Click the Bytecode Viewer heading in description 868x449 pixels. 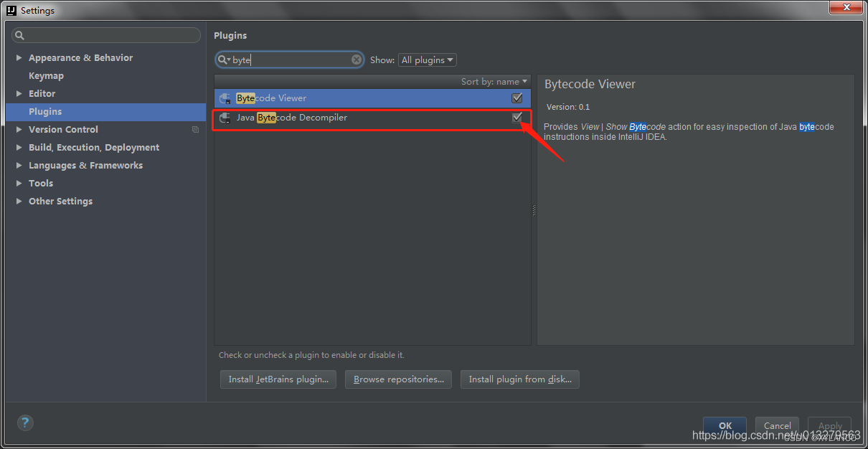click(590, 84)
